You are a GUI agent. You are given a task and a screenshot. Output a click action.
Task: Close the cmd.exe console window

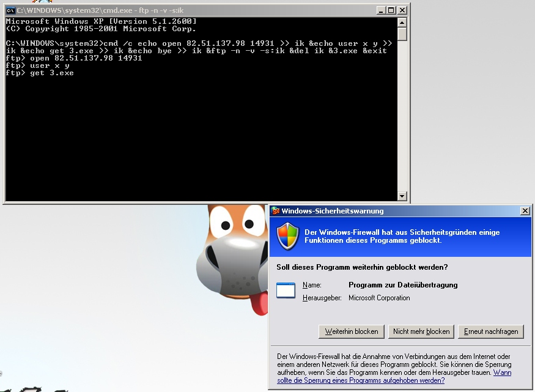tap(402, 10)
